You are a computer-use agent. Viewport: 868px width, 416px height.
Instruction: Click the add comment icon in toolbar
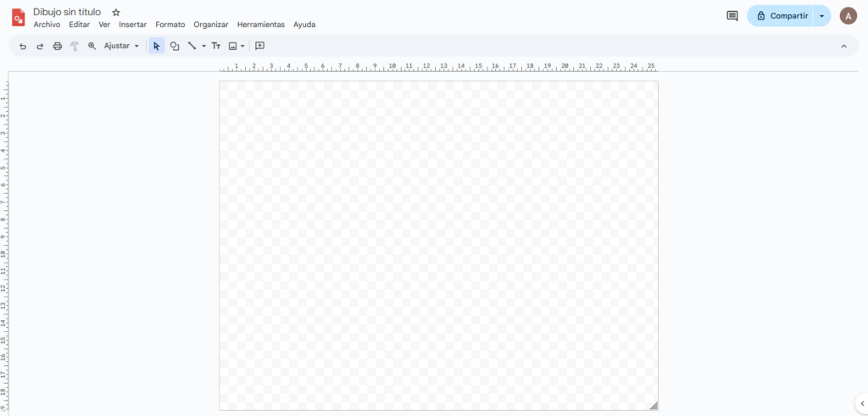tap(260, 46)
